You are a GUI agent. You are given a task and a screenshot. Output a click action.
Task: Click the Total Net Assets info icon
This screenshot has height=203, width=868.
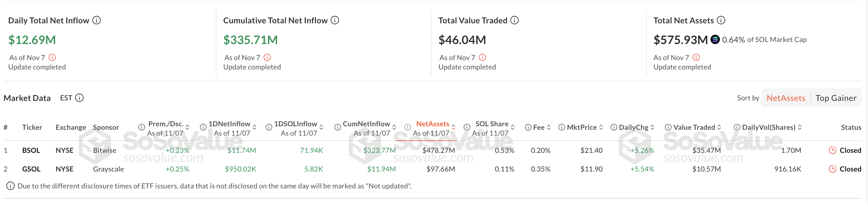[720, 20]
